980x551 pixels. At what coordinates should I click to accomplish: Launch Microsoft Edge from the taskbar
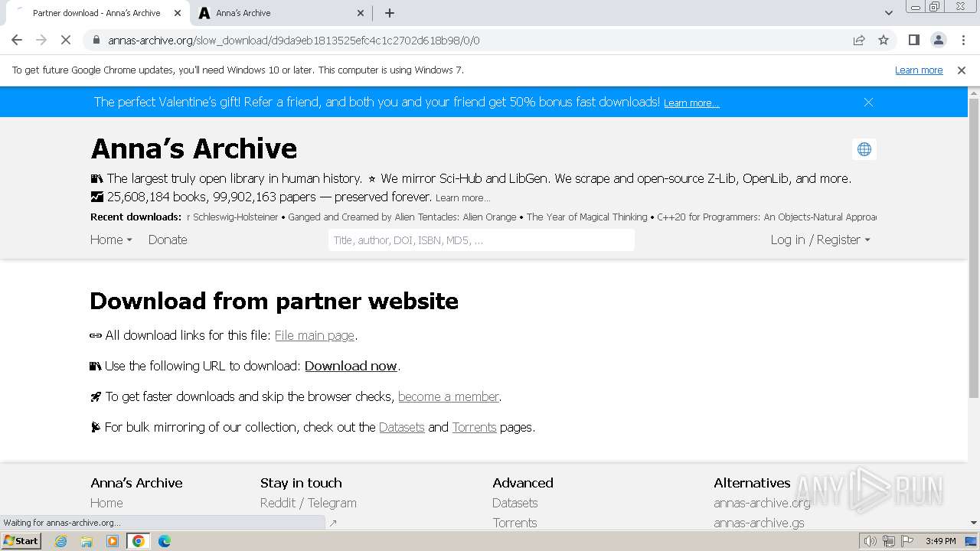(x=164, y=541)
